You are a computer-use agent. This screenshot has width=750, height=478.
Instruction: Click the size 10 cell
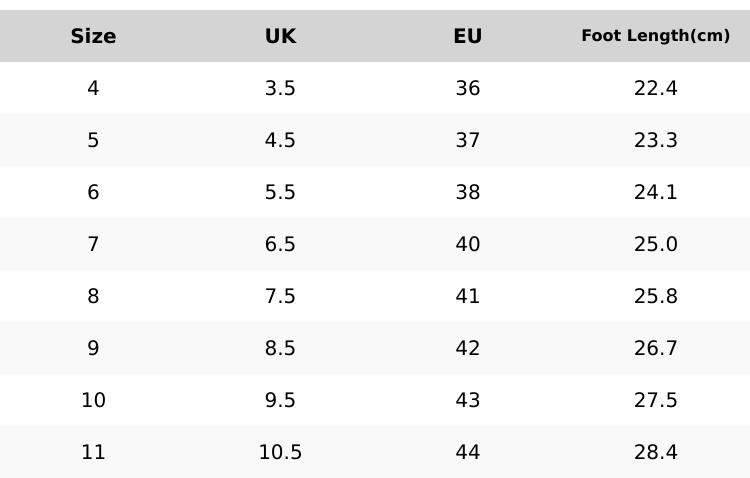coord(93,400)
